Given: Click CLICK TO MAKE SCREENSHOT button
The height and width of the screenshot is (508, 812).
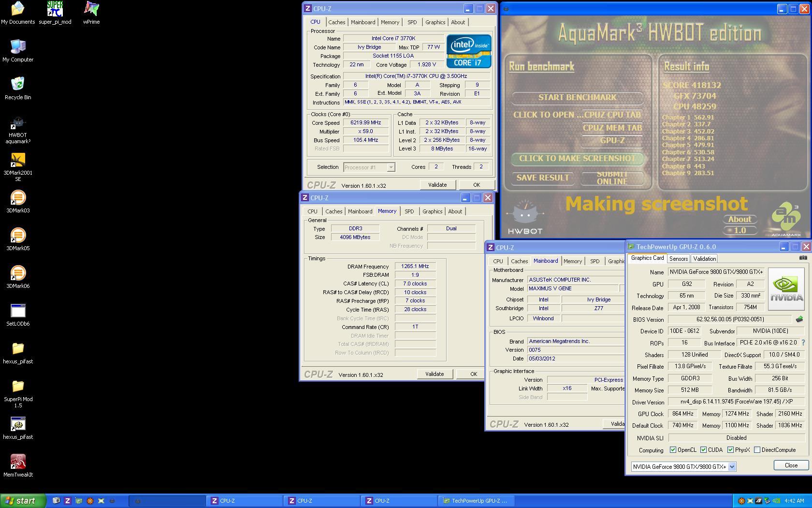Looking at the screenshot, I should (x=578, y=158).
